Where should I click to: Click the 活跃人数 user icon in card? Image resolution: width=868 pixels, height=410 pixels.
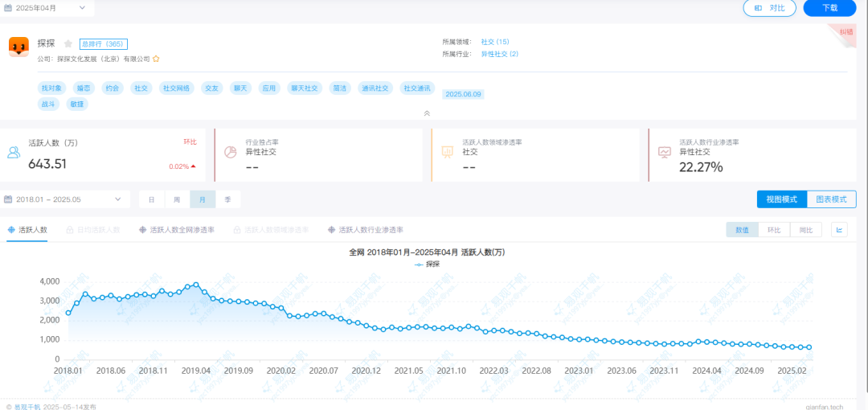pos(14,152)
